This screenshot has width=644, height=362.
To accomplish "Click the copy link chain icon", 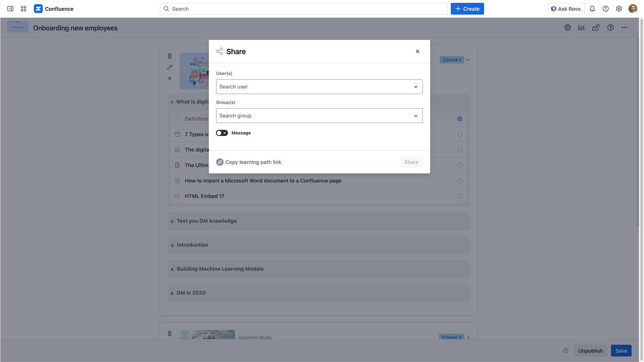I will point(220,162).
